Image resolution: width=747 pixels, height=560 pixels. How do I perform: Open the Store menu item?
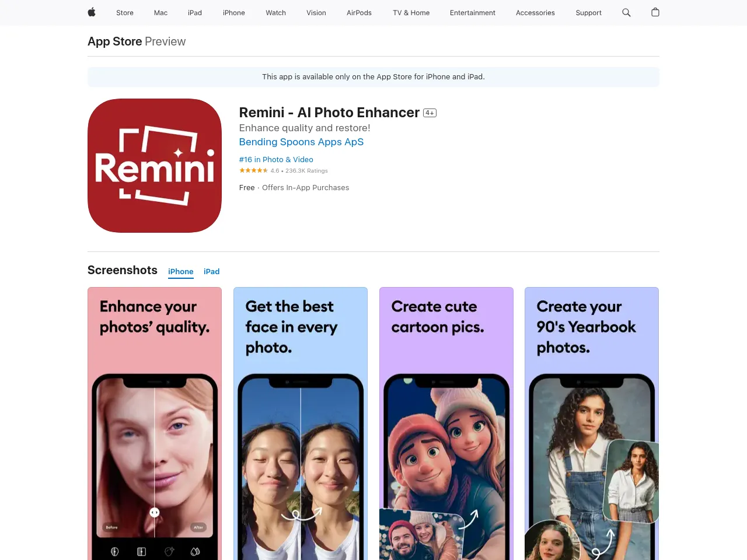point(125,13)
